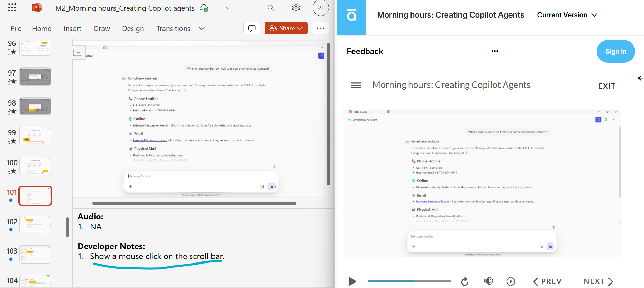The height and width of the screenshot is (288, 644).
Task: Click the 'Developer Notes:' heading text
Action: (111, 246)
